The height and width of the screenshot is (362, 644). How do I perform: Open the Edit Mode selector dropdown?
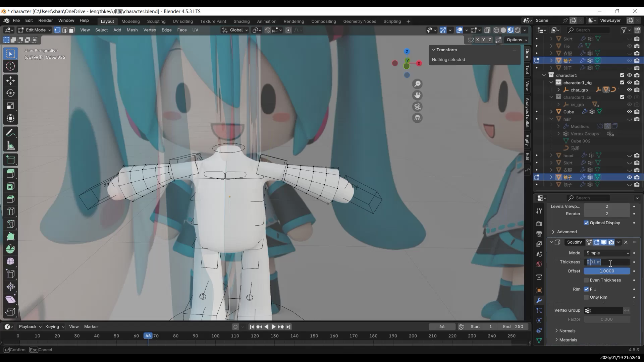(x=35, y=30)
